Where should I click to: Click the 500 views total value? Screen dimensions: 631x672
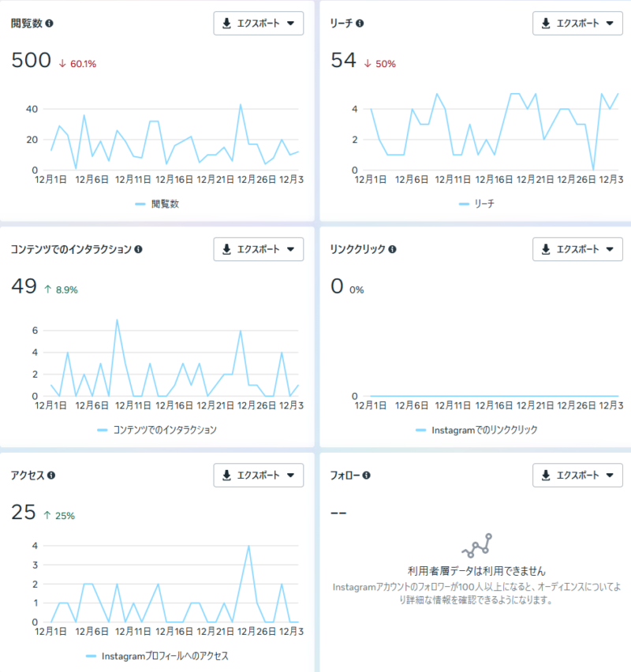[31, 61]
